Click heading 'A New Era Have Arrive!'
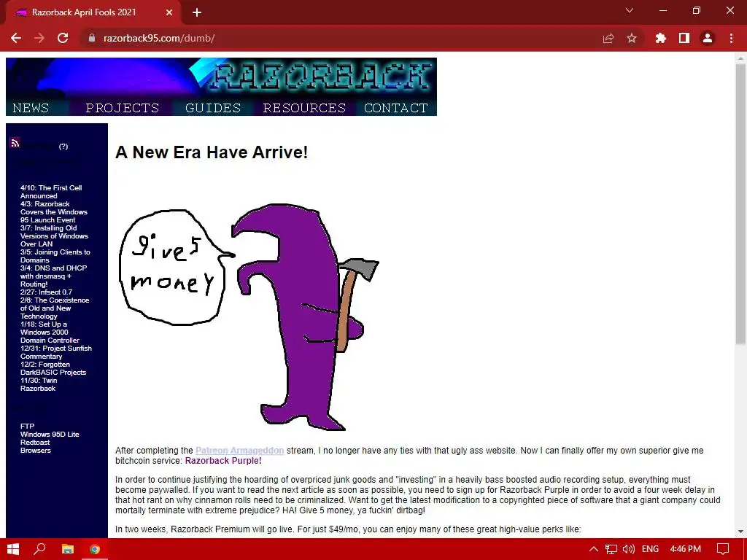747x560 pixels. [x=212, y=152]
